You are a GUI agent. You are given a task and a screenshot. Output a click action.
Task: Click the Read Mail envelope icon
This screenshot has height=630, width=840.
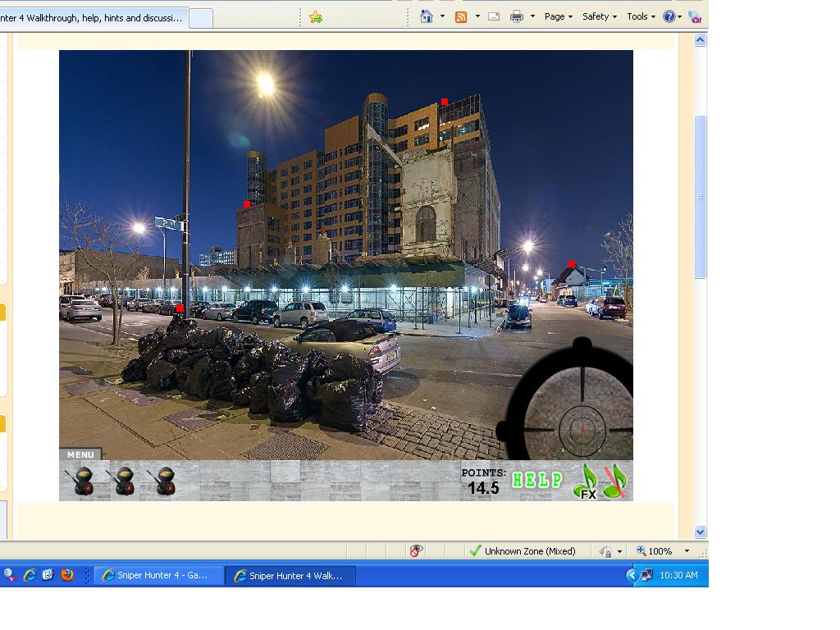[x=494, y=16]
